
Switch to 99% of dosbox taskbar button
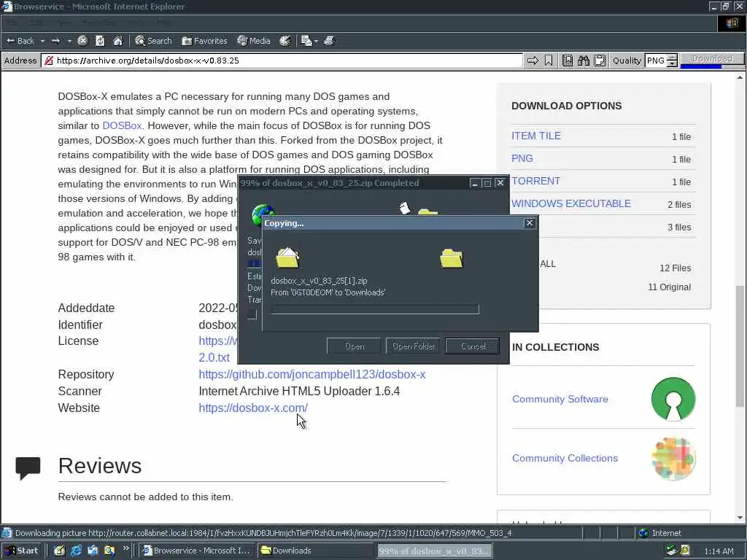[435, 551]
